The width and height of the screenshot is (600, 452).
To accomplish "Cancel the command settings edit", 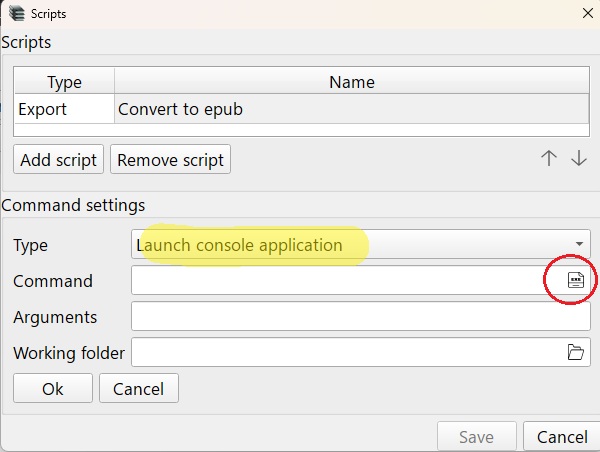I will (139, 388).
